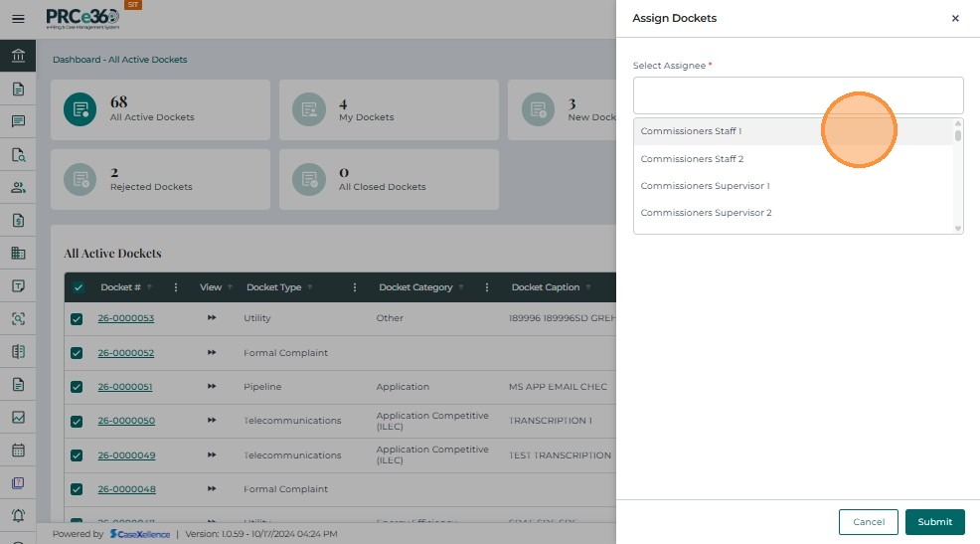Viewport: 980px width, 544px height.
Task: Open docket 26-0000051 link
Action: click(125, 387)
